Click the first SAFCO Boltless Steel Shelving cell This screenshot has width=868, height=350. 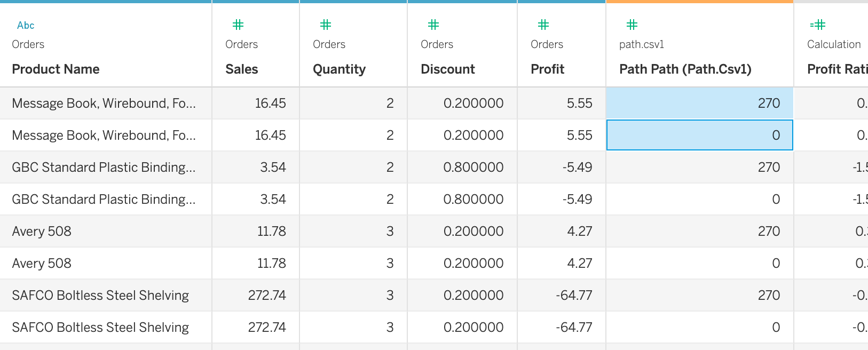[100, 296]
